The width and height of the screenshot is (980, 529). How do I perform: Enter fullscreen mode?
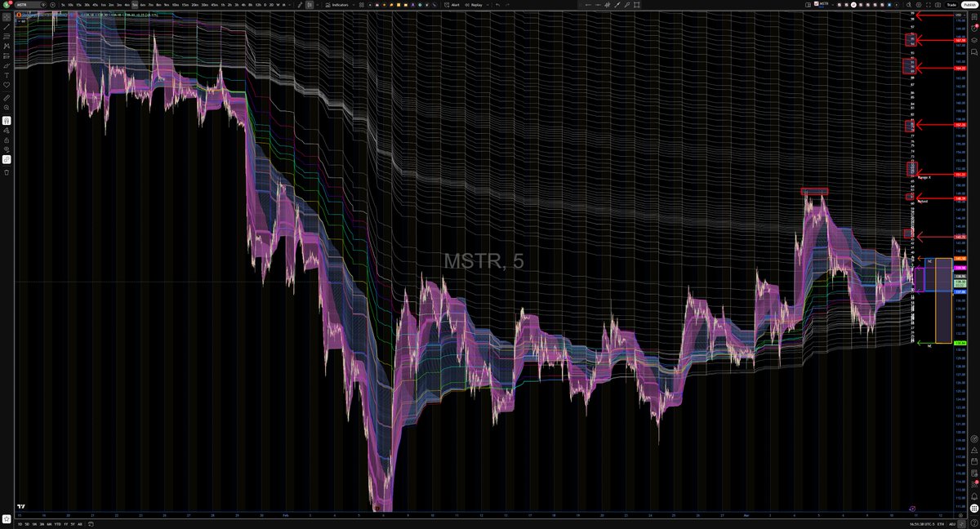[929, 5]
